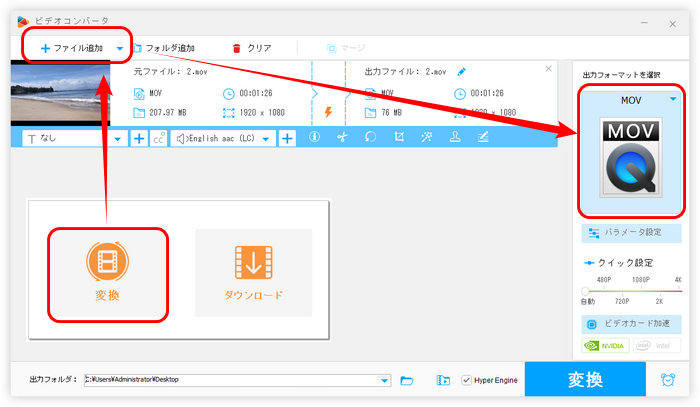
Task: Open the watermark stamp tool
Action: [455, 137]
